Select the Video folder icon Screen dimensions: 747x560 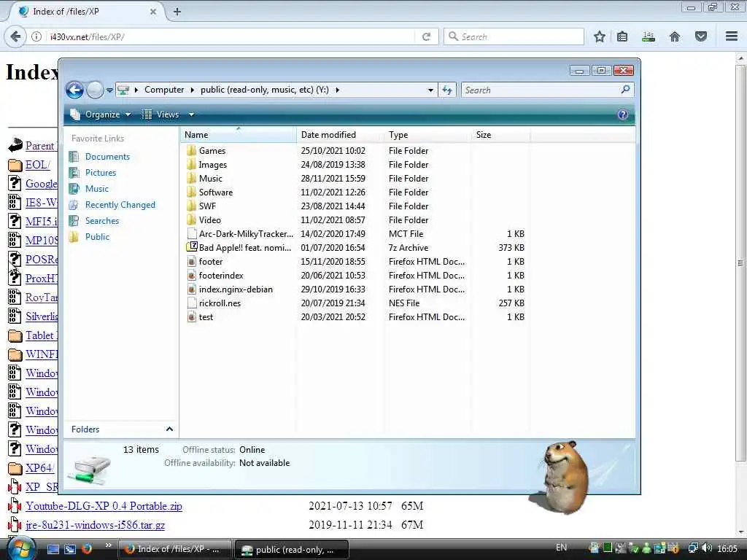pos(192,219)
